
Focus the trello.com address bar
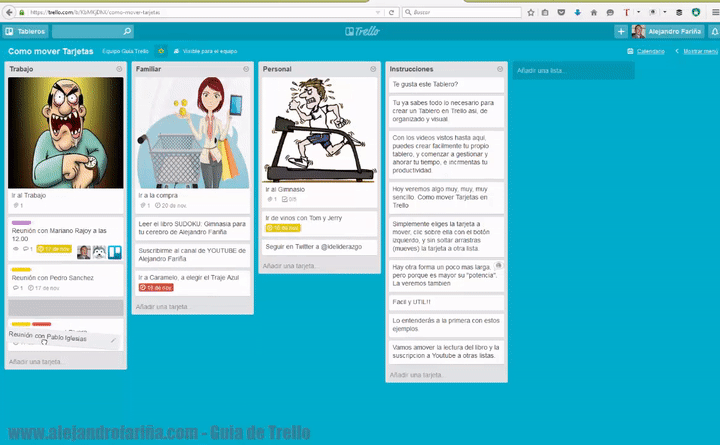click(x=202, y=12)
